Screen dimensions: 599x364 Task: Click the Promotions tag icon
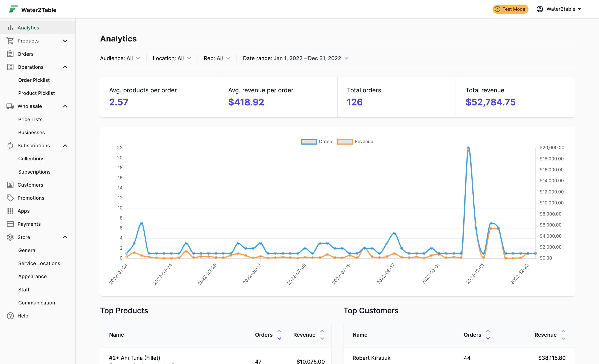point(10,198)
